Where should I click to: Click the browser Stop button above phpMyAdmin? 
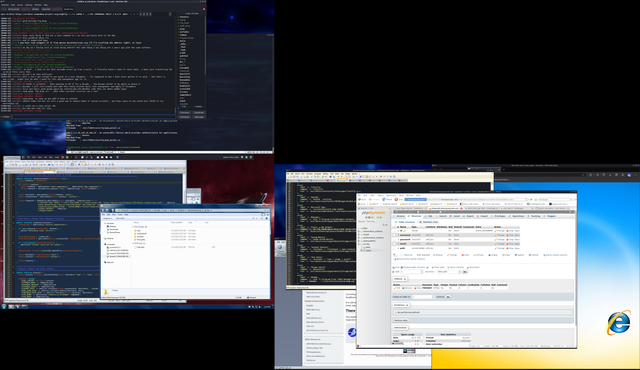(x=399, y=199)
